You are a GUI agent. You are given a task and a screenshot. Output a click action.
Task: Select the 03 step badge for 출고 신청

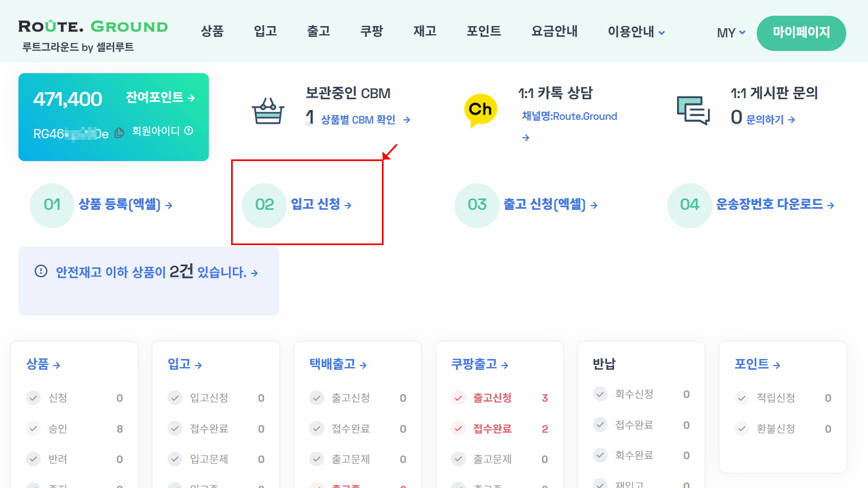click(x=476, y=206)
